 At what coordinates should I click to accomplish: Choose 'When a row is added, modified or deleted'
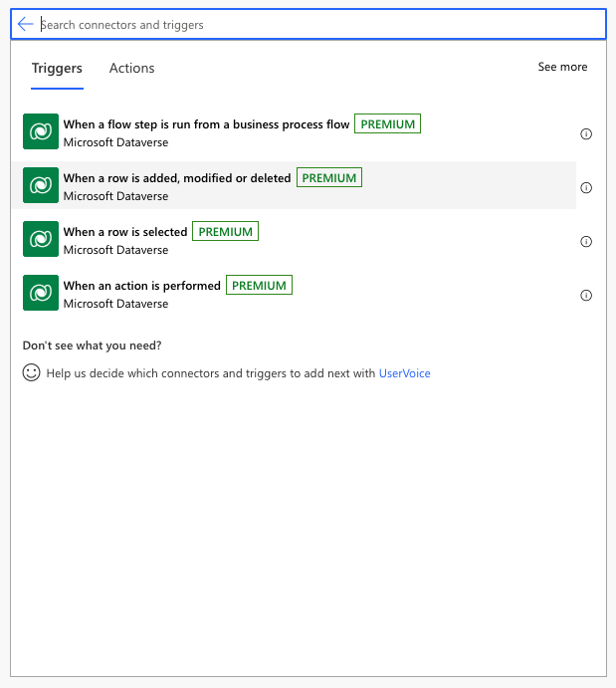point(177,178)
